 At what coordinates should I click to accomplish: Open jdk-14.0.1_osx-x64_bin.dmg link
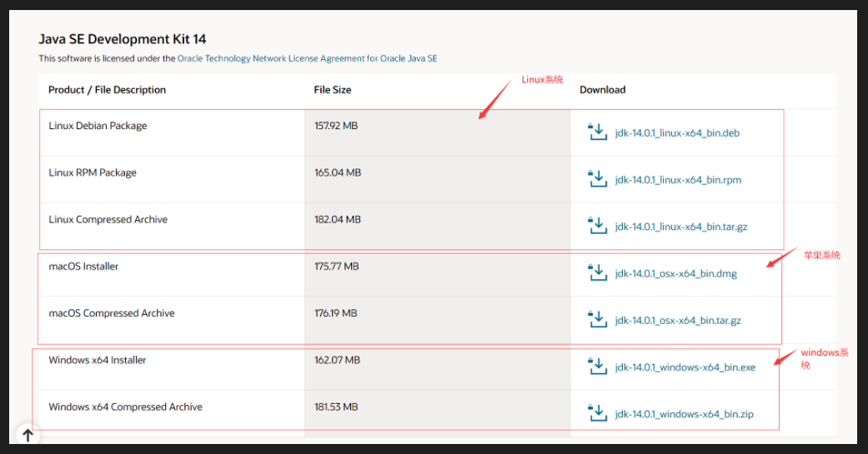(676, 274)
